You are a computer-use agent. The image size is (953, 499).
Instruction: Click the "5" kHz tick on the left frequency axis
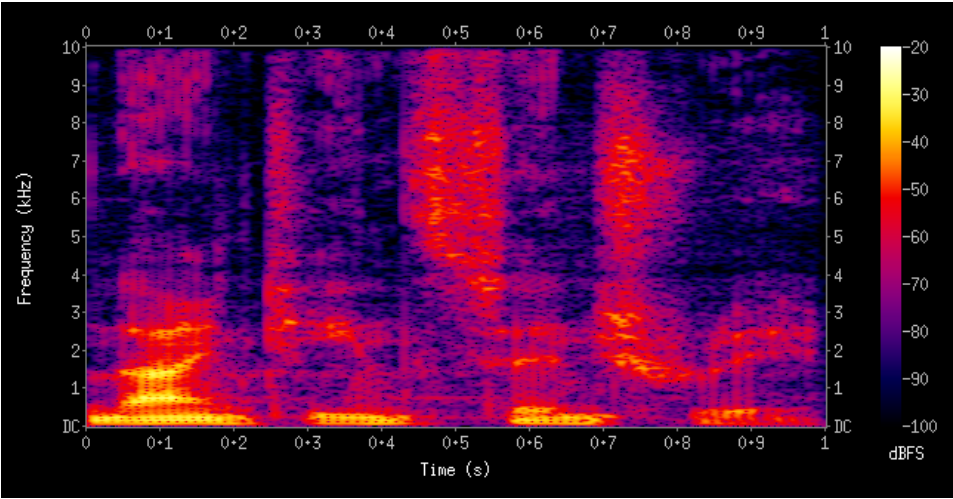[75, 237]
